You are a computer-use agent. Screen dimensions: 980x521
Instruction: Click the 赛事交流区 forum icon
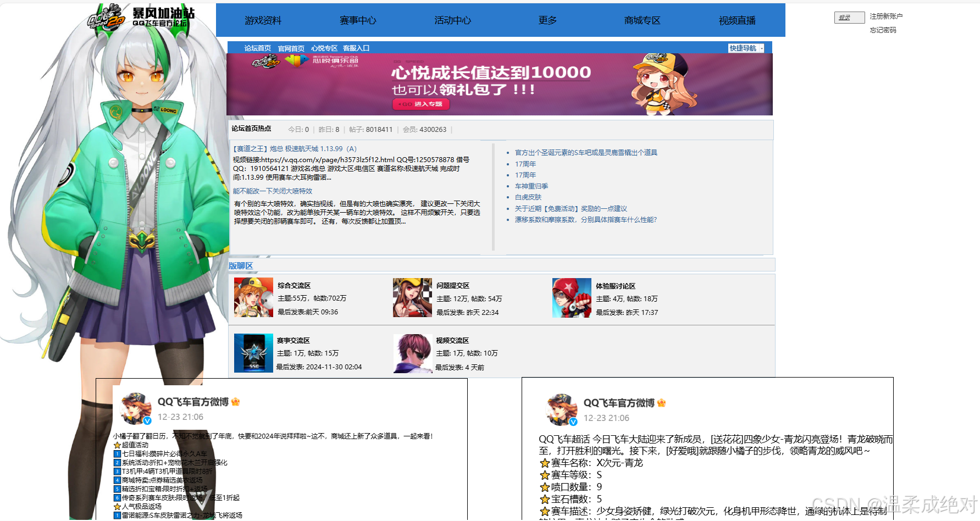[253, 353]
